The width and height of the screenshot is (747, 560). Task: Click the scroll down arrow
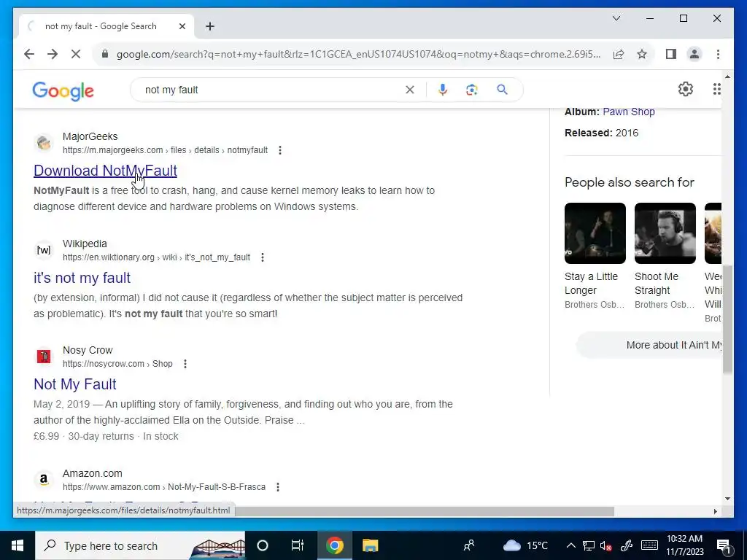coord(727,499)
